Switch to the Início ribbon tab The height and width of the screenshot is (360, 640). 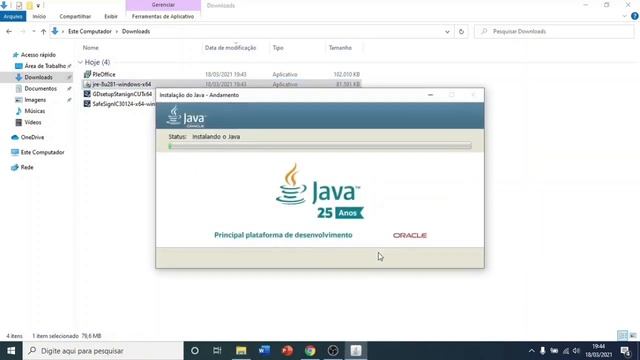(x=39, y=16)
